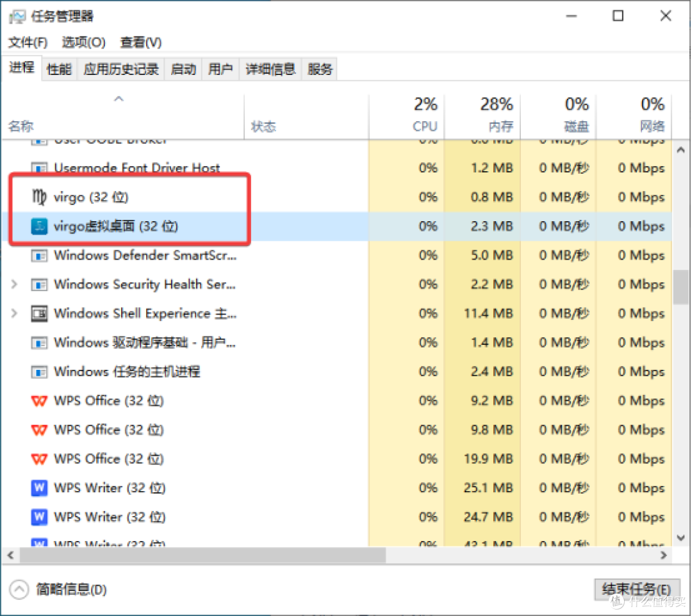Collapse to brief info with 简略信息 arrow
This screenshot has height=616, width=692.
click(x=19, y=590)
